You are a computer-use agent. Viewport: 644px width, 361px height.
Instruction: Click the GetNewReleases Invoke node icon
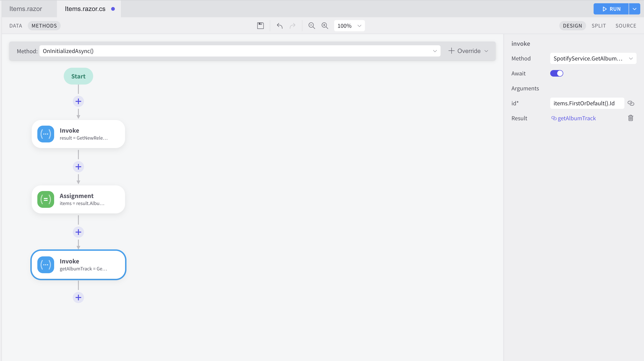[46, 134]
